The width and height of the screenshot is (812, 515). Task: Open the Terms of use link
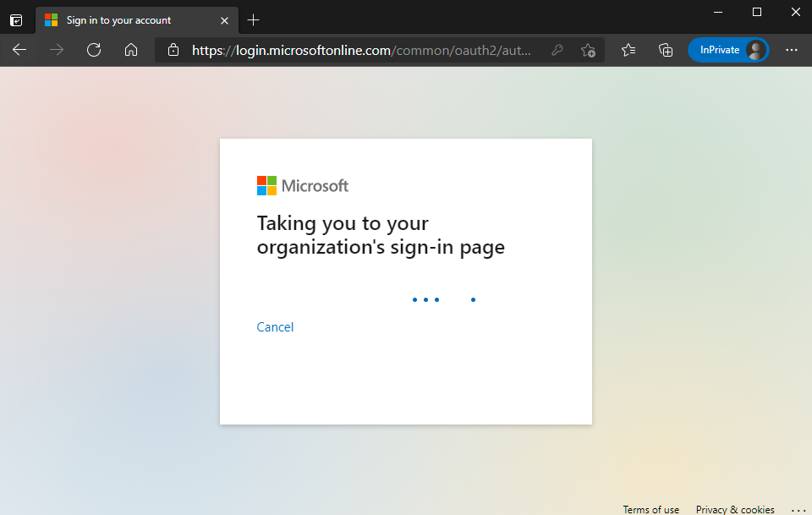point(650,509)
